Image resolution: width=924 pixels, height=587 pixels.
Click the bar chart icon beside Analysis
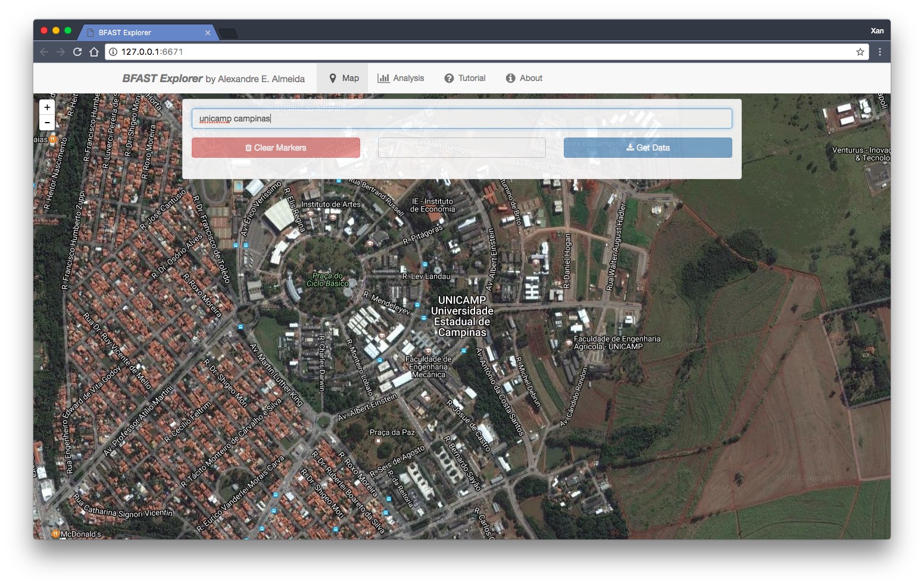(x=383, y=78)
